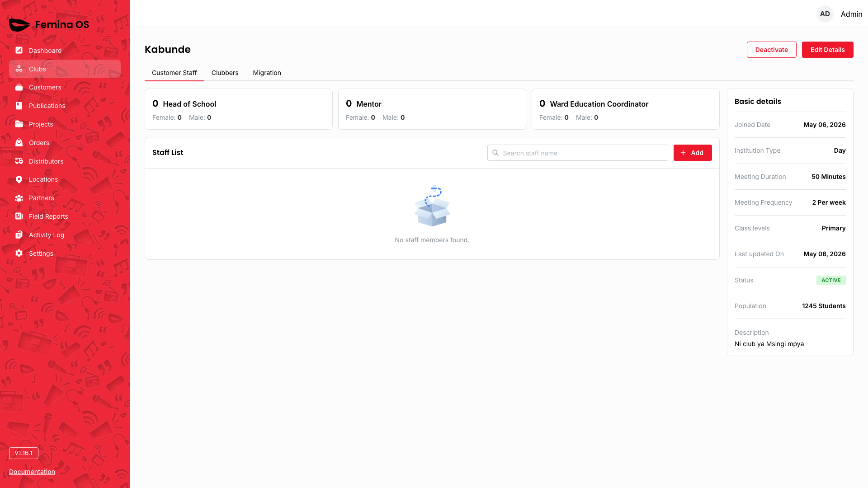Screen dimensions: 868x488
Task: Go to Dashboard in the sidebar
Action: pyautogui.click(x=65, y=50)
